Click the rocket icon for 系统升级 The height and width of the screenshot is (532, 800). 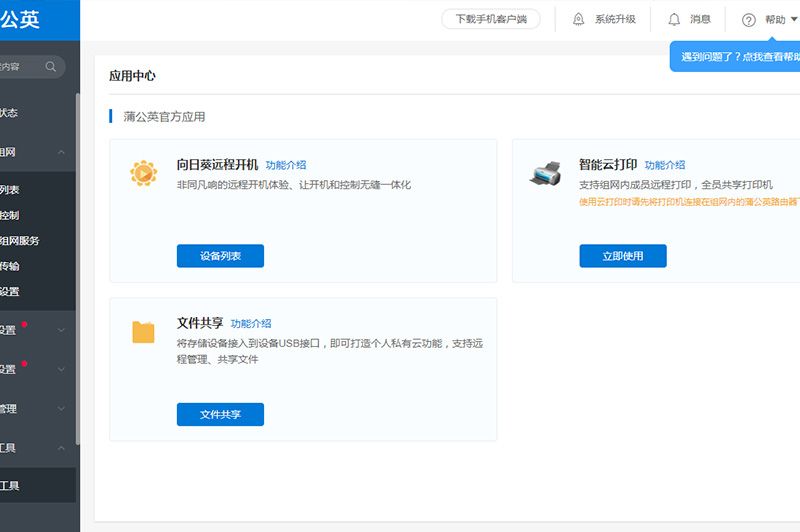[x=578, y=20]
